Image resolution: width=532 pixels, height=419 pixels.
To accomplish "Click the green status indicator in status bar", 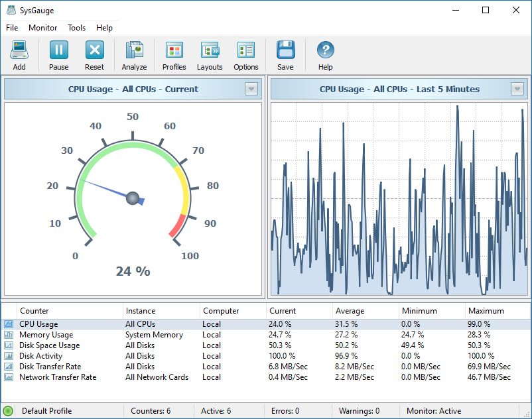I will pos(8,411).
